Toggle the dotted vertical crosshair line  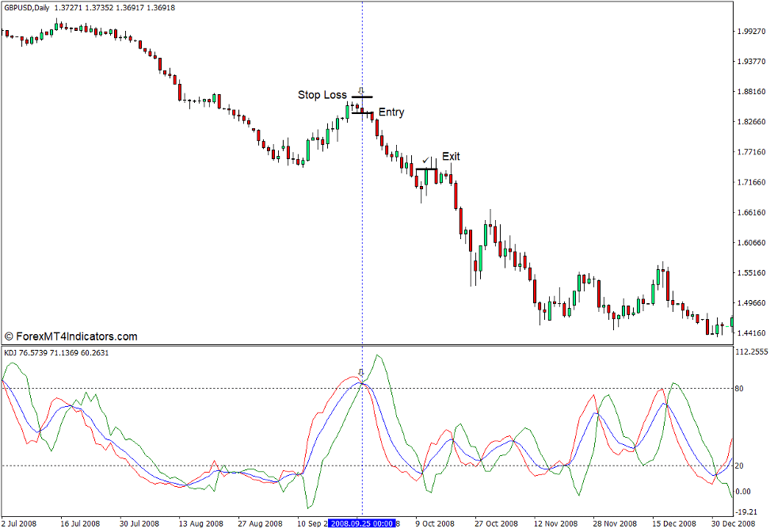pos(363,237)
